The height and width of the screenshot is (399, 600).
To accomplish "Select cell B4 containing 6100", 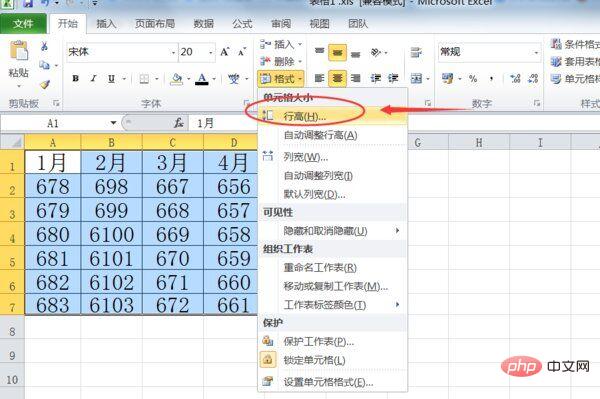I will 111,234.
